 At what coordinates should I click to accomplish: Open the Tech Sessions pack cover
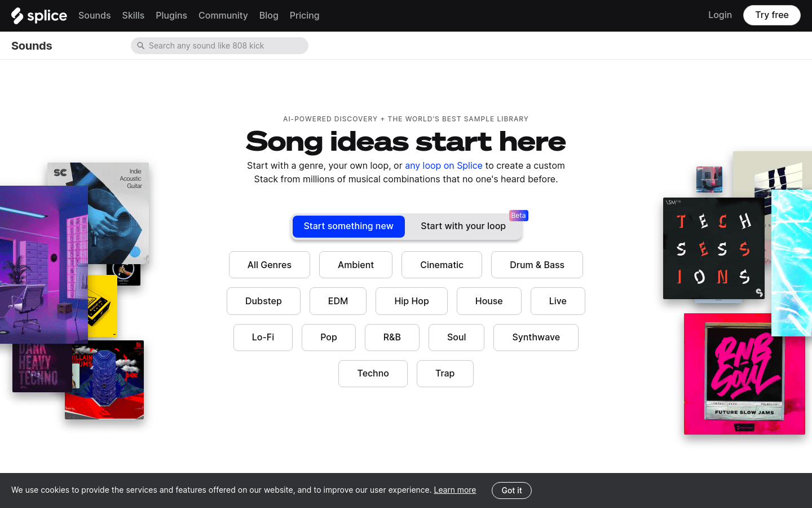pos(714,248)
